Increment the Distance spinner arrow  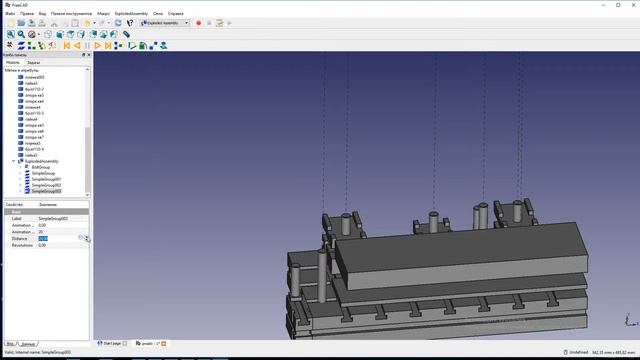87,237
